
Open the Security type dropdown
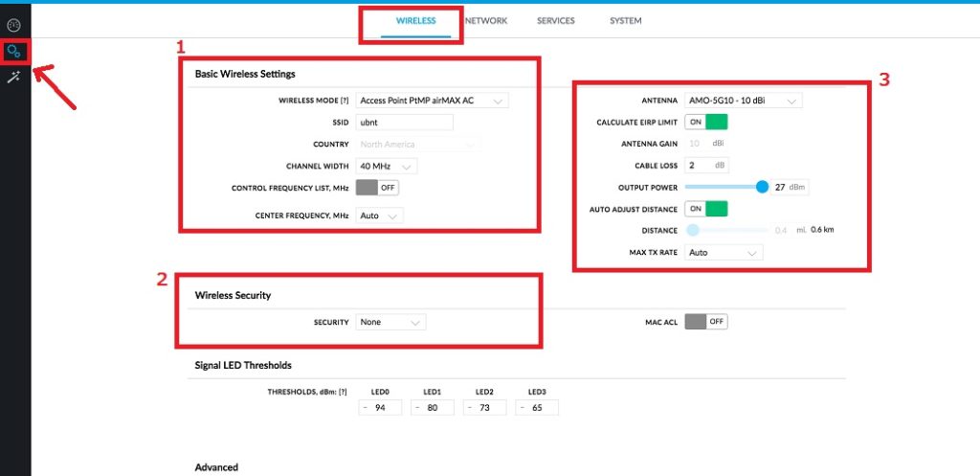coord(390,323)
